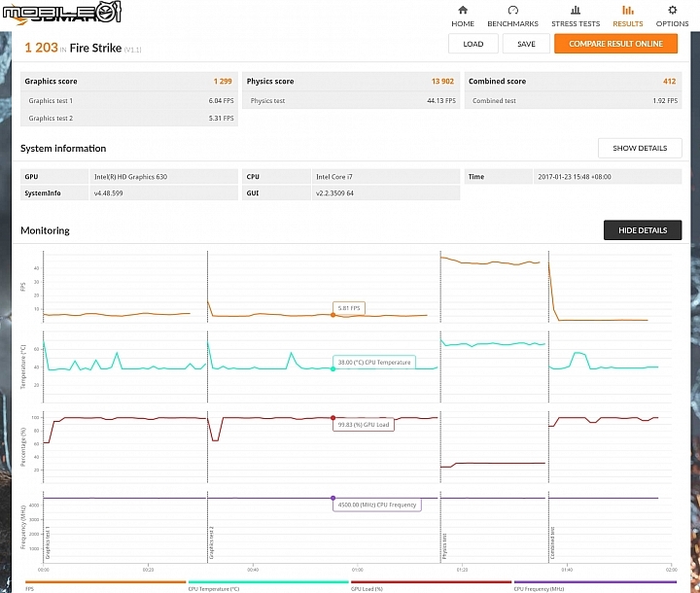The width and height of the screenshot is (700, 593).
Task: Click the Benchmarks gauge icon
Action: point(513,10)
